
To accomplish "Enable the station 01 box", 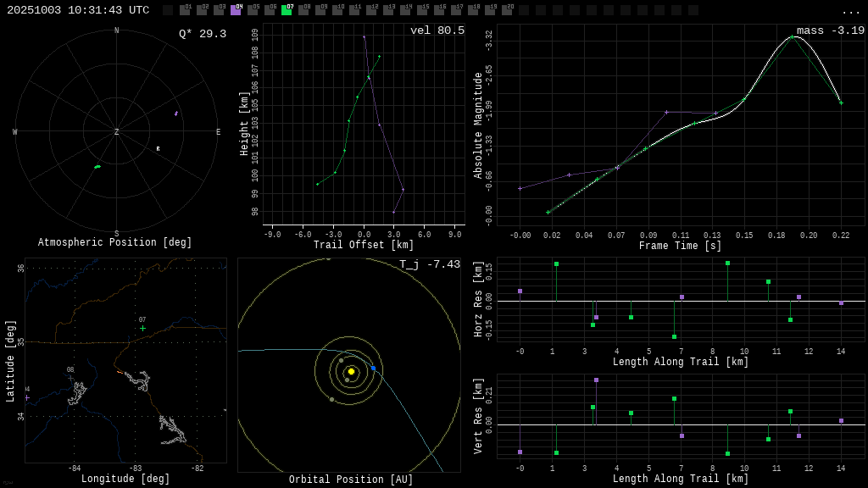I will click(185, 10).
